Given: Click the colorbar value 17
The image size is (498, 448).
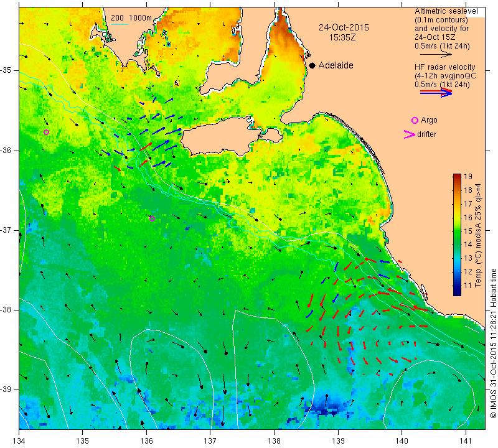Looking at the screenshot, I should coord(468,204).
